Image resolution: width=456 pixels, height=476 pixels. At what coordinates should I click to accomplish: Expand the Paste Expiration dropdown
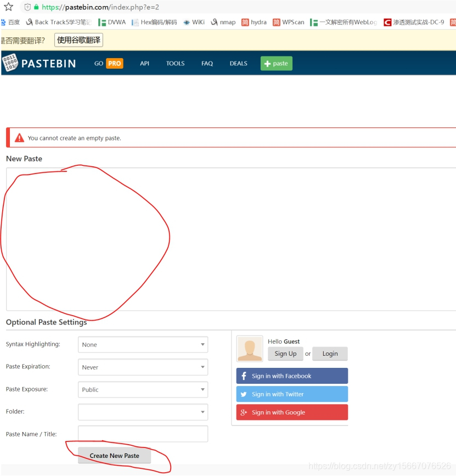143,367
